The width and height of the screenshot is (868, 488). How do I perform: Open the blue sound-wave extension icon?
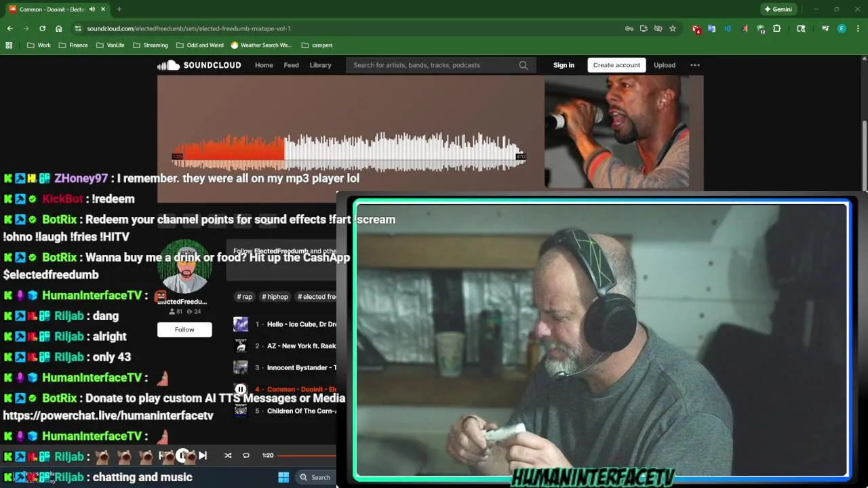click(x=728, y=28)
